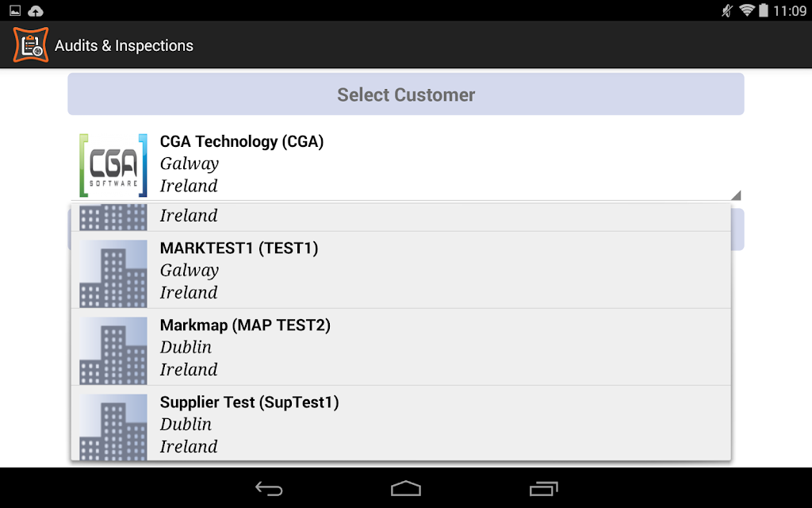This screenshot has width=812, height=508.
Task: Click the Supplier Test building icon
Action: 113,428
